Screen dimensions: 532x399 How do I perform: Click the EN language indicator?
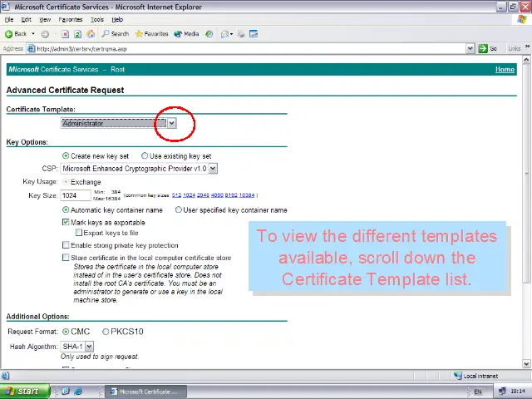pyautogui.click(x=478, y=392)
